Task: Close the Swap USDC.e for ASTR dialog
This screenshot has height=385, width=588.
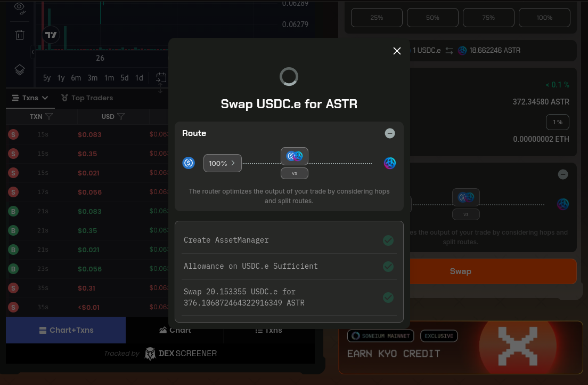Action: (x=397, y=51)
